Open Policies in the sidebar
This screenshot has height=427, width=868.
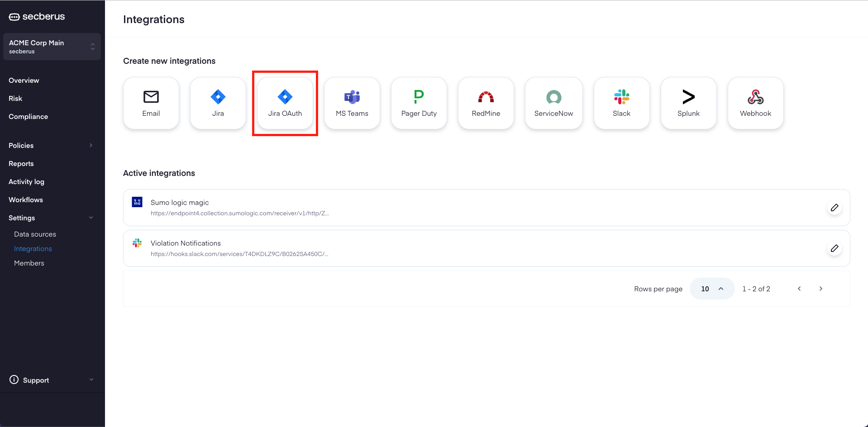[21, 146]
